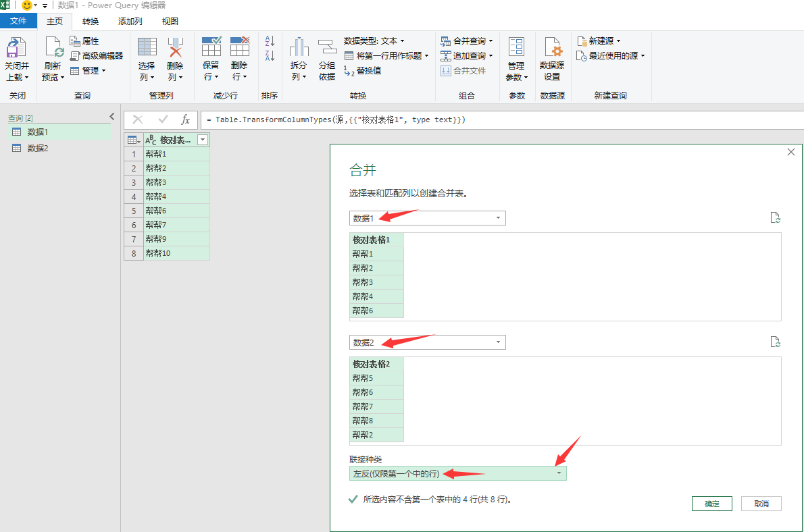Select query 数据2 in Queries pane
The height and width of the screenshot is (532, 804).
click(59, 148)
